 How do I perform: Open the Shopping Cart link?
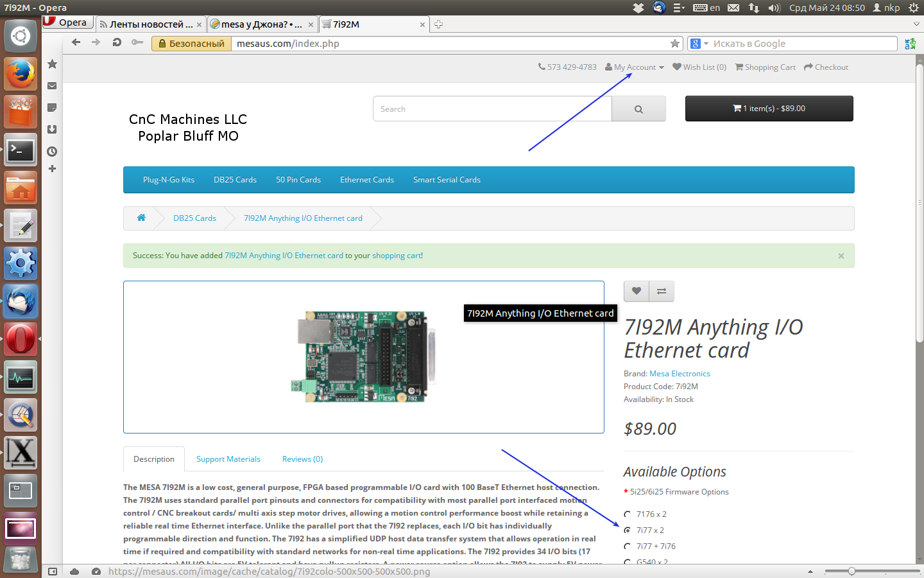click(x=766, y=67)
